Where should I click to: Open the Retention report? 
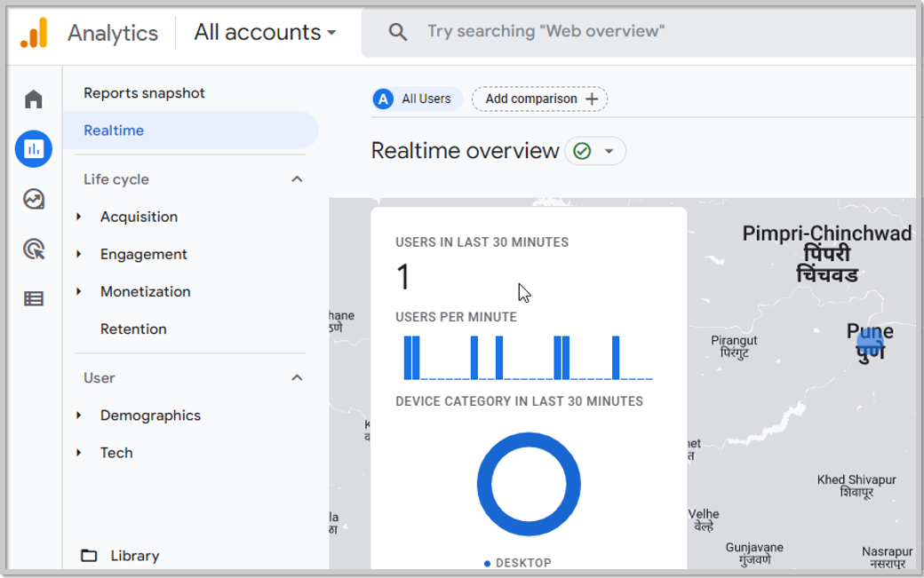[133, 329]
